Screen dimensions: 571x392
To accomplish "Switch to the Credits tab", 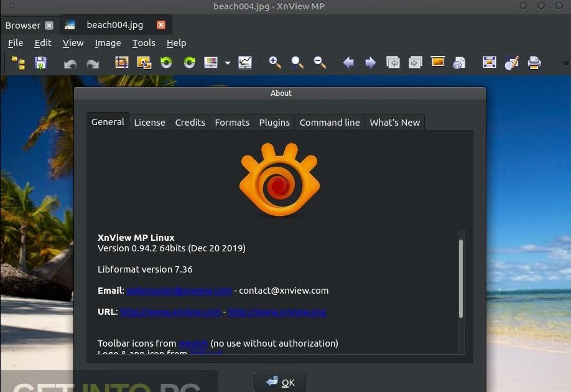I will [x=190, y=123].
